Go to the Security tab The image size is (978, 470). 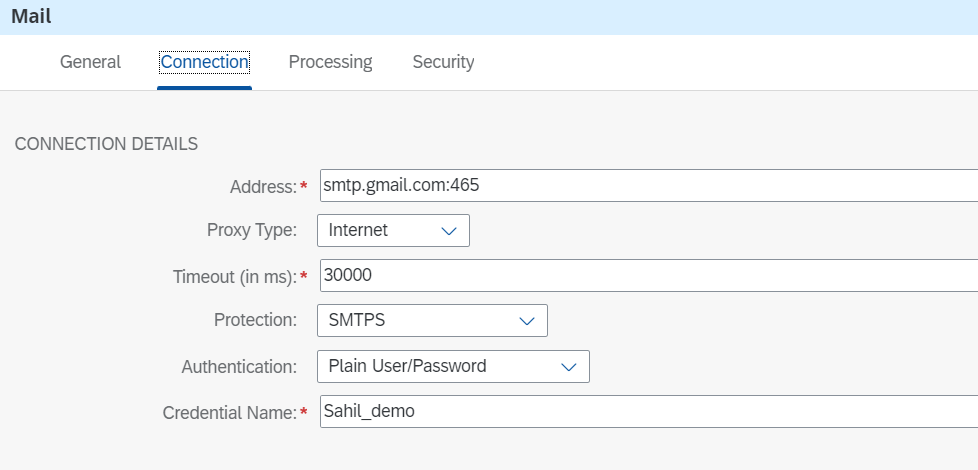click(443, 62)
